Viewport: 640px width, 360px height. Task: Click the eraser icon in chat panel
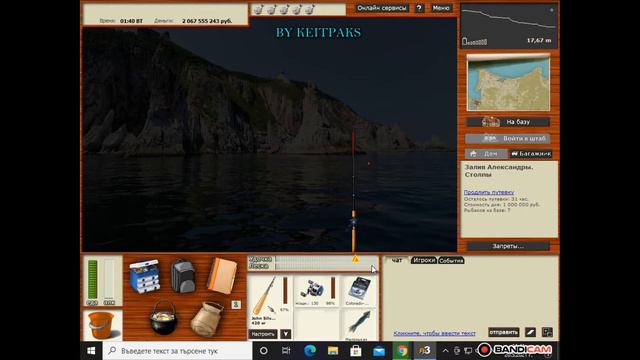pyautogui.click(x=530, y=332)
